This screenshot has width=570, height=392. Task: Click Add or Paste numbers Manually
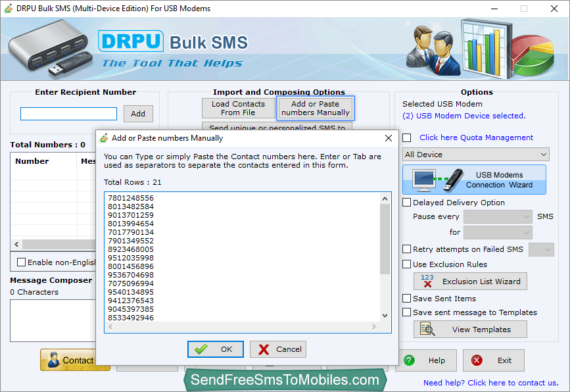(316, 108)
